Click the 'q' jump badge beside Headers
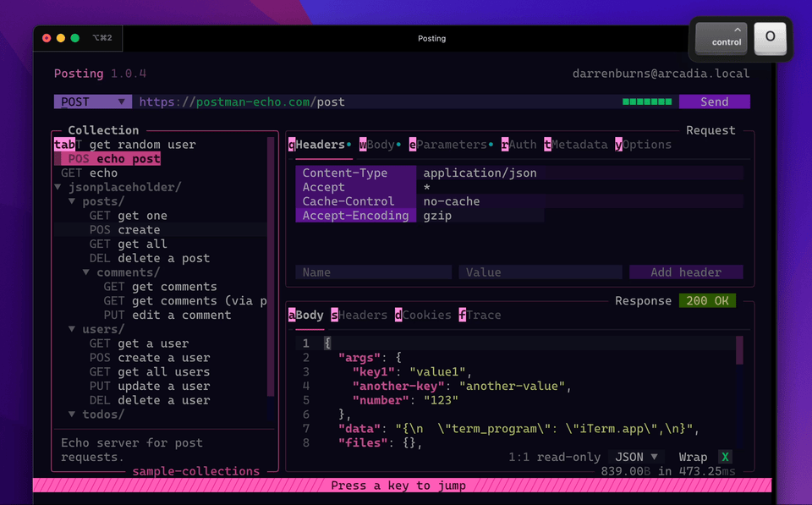812x505 pixels. click(x=292, y=145)
